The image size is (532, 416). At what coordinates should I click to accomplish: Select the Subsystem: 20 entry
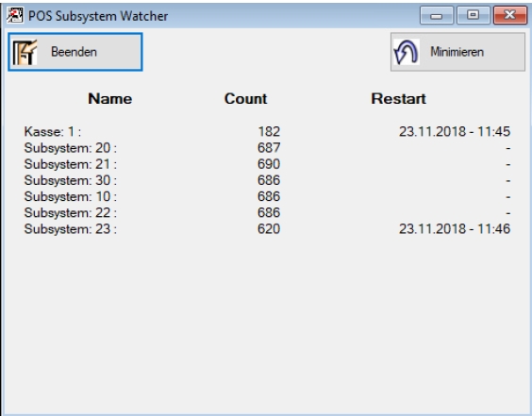click(70, 148)
